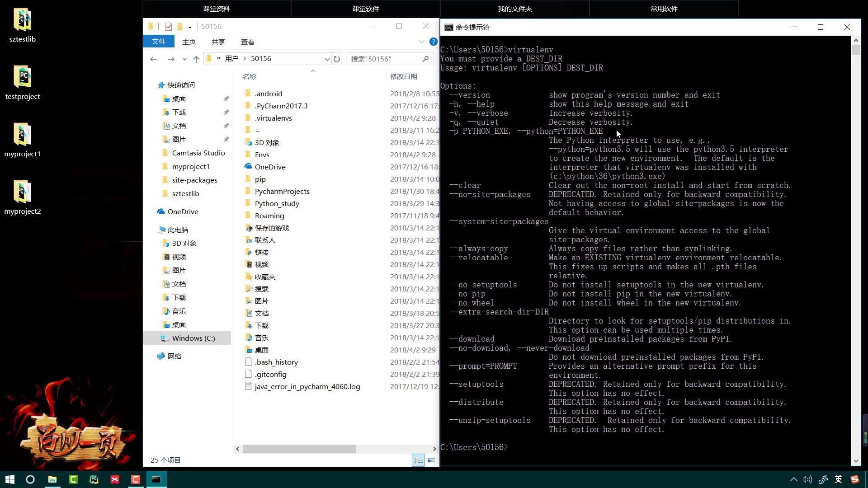Switch Explorer to details view icon
This screenshot has height=488, width=868.
click(x=419, y=460)
